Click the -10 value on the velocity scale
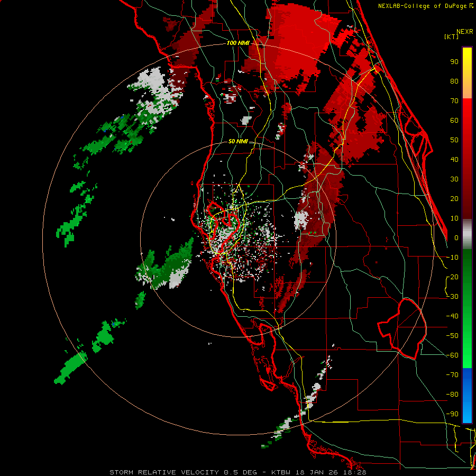 point(452,258)
